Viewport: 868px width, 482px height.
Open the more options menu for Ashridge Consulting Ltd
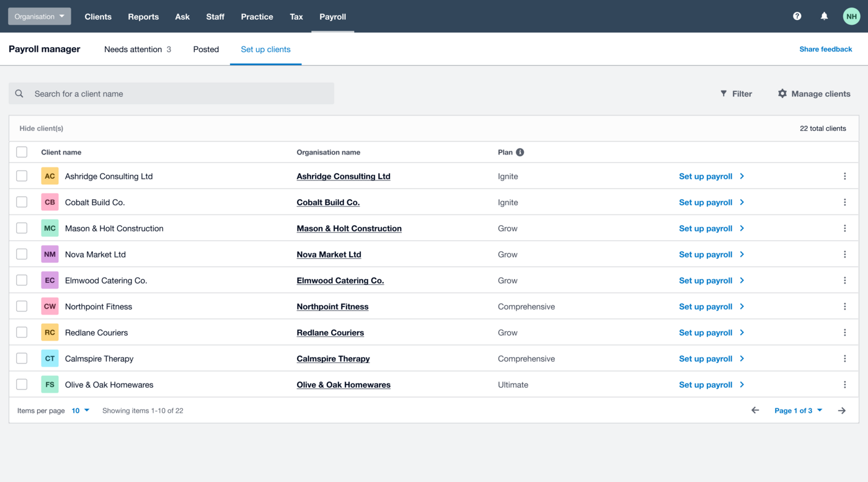coord(844,176)
